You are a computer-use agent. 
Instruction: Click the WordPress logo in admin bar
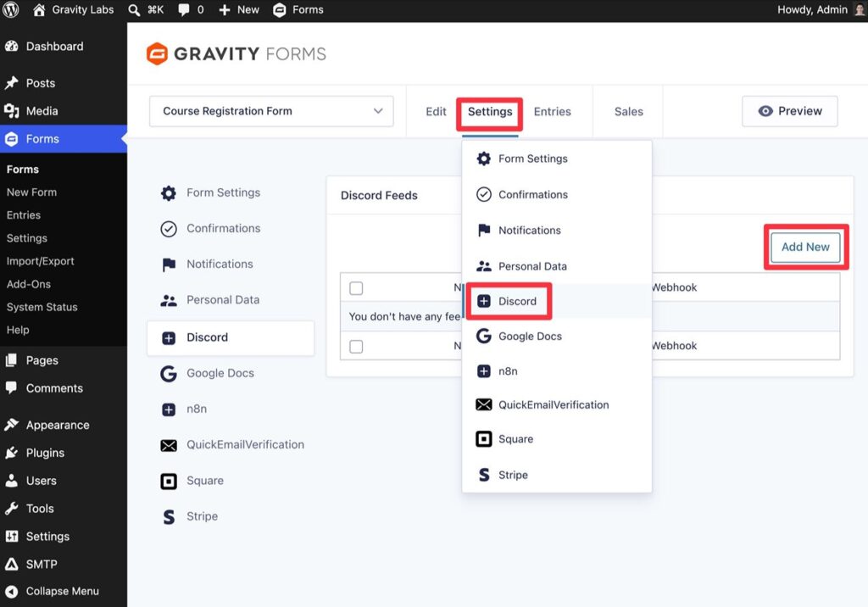click(11, 10)
